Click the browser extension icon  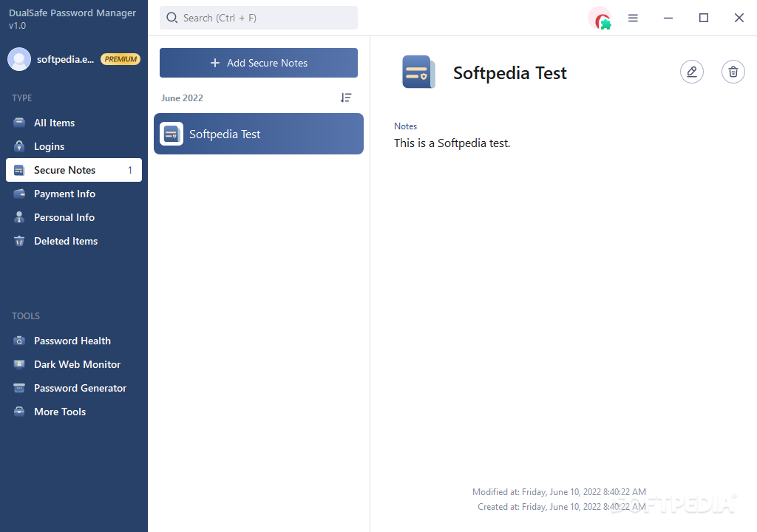point(600,18)
